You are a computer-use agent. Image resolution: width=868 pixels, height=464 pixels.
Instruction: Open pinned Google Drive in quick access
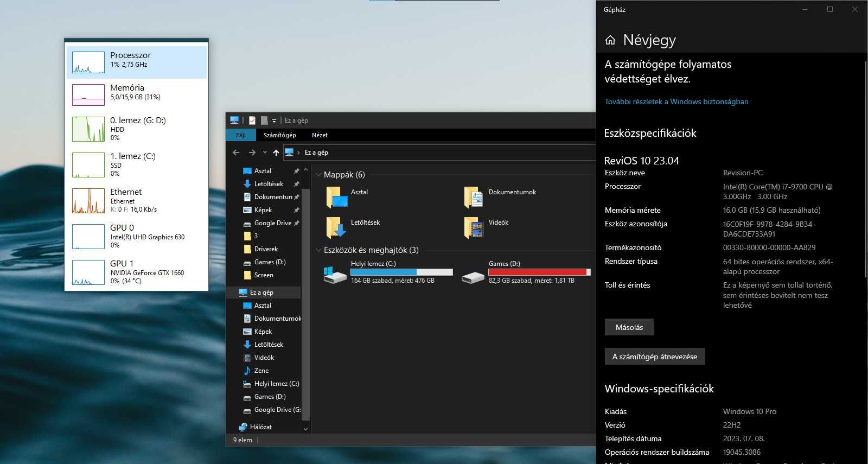click(272, 223)
